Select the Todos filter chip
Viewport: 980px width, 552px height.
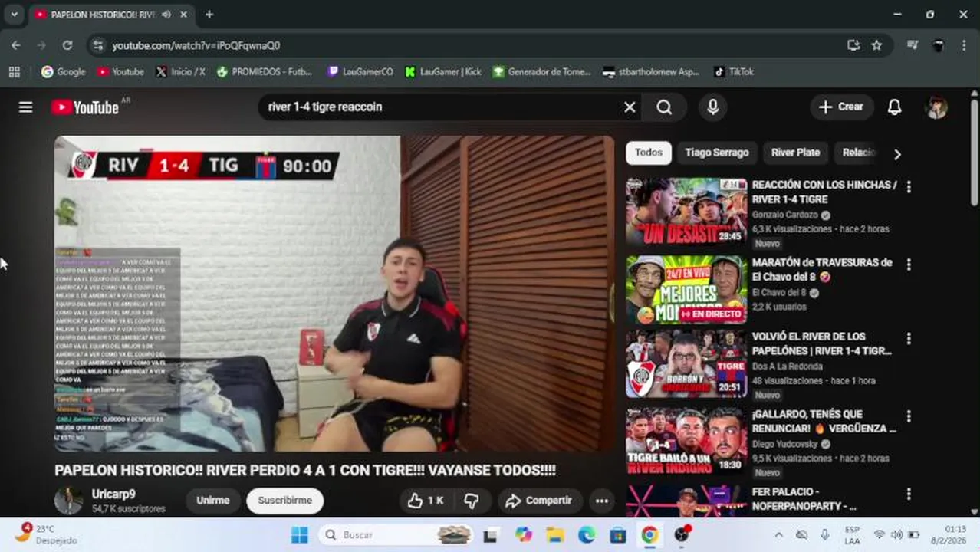tap(648, 153)
